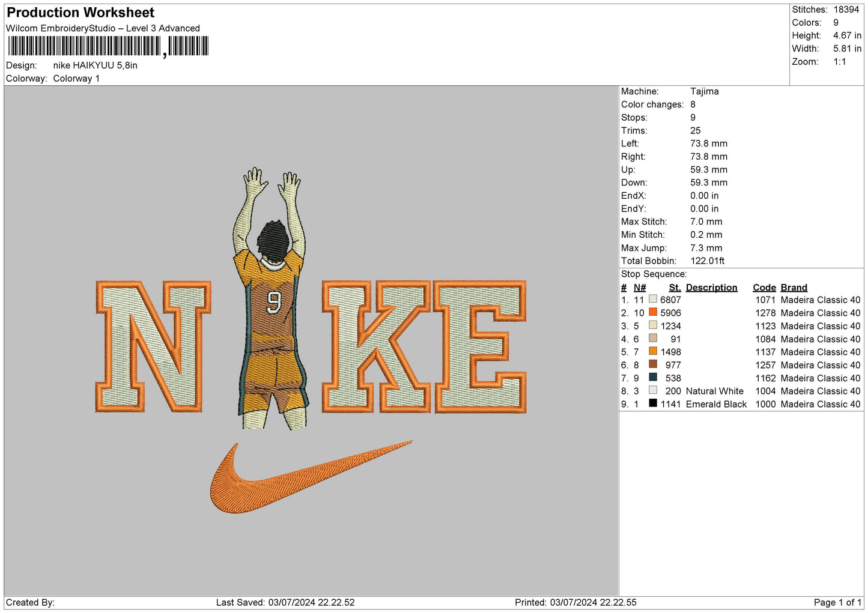Click the Emerald Black color swatch
Image resolution: width=868 pixels, height=613 pixels.
(x=653, y=403)
